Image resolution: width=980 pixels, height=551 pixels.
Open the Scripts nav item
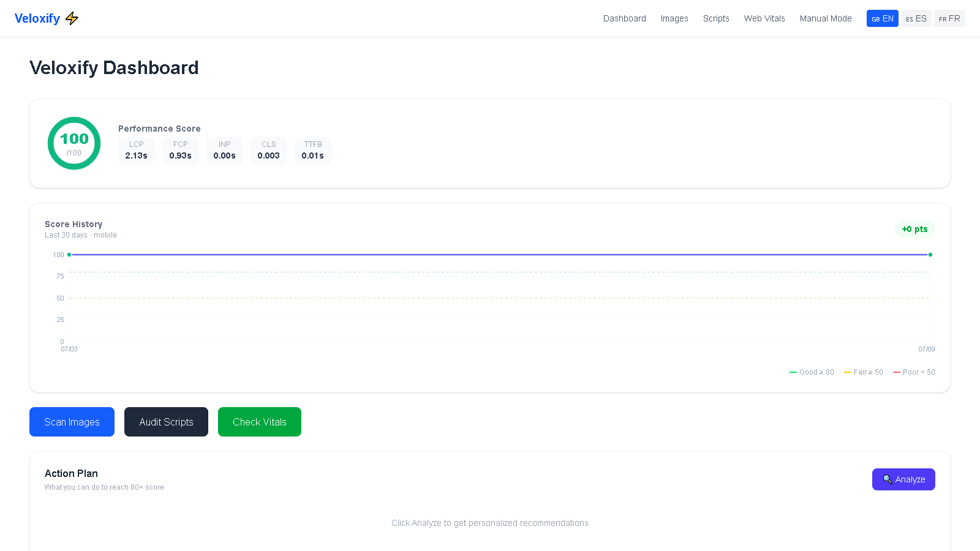tap(716, 18)
